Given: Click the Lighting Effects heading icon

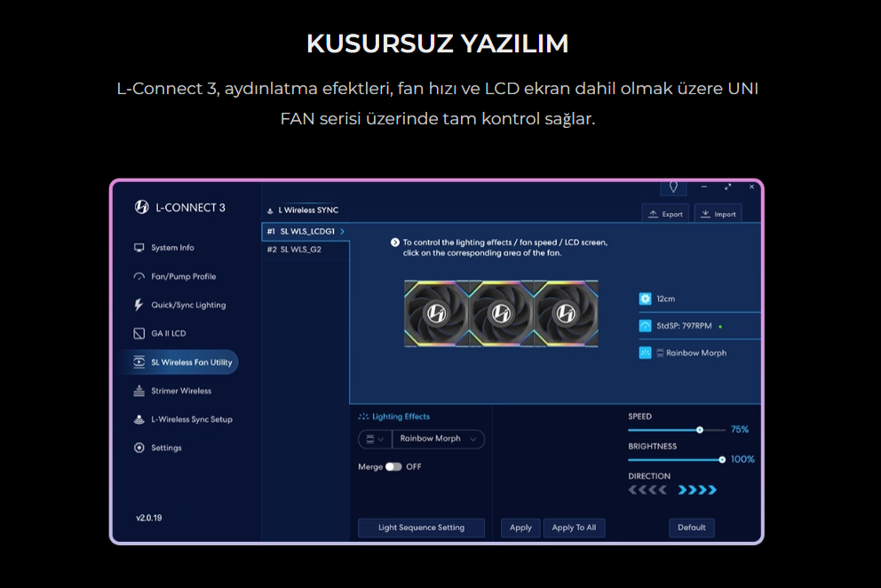Looking at the screenshot, I should (x=363, y=417).
